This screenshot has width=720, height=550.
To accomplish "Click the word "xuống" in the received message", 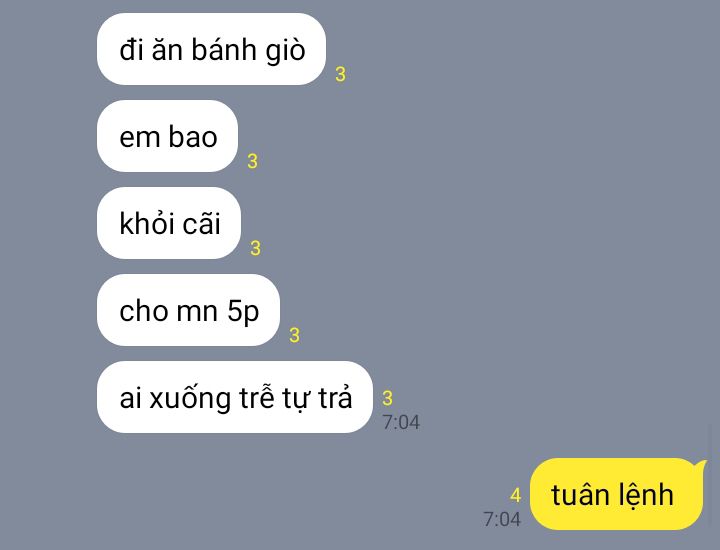I will point(190,398).
